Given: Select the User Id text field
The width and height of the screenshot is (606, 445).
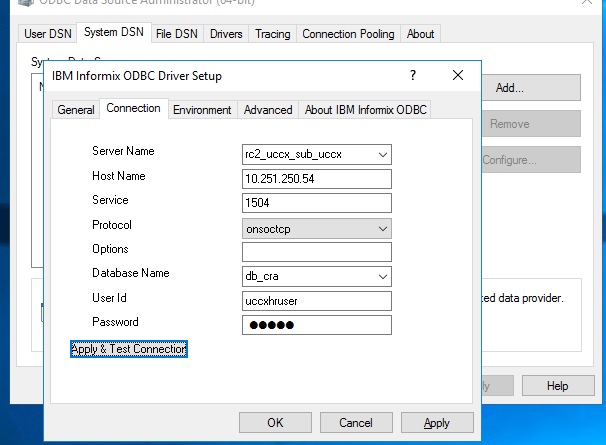Looking at the screenshot, I should [316, 301].
